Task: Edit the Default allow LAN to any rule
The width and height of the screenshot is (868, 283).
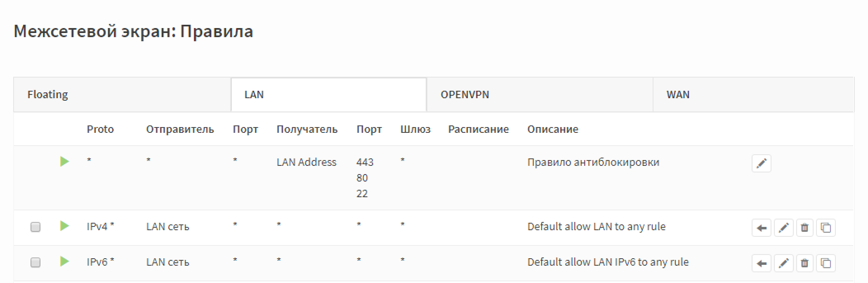Action: (783, 228)
